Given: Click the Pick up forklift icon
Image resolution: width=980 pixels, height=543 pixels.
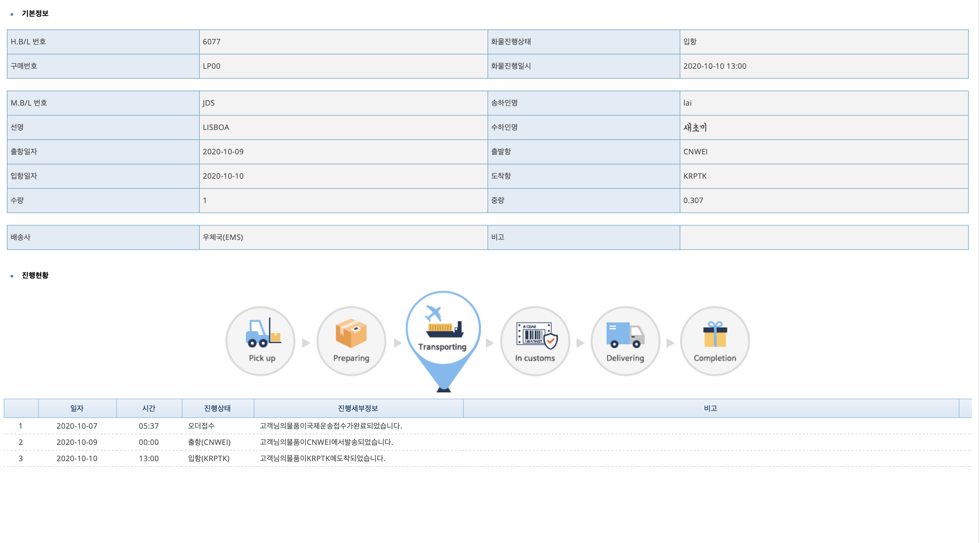Looking at the screenshot, I should pos(263,332).
